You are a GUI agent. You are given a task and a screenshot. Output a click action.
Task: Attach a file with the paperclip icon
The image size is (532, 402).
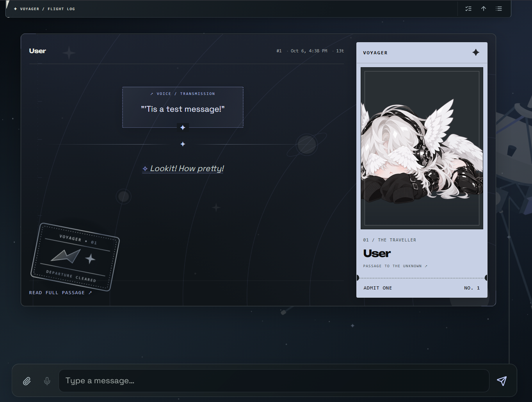[27, 381]
